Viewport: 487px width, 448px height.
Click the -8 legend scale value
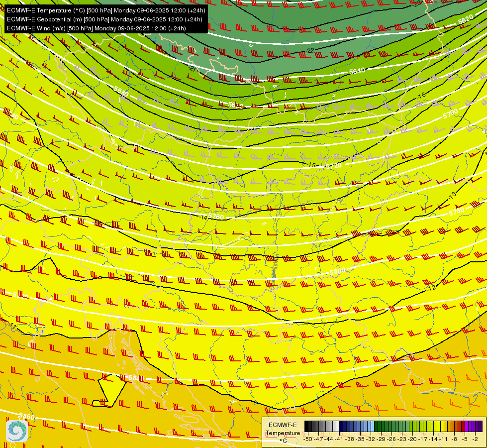pyautogui.click(x=454, y=440)
